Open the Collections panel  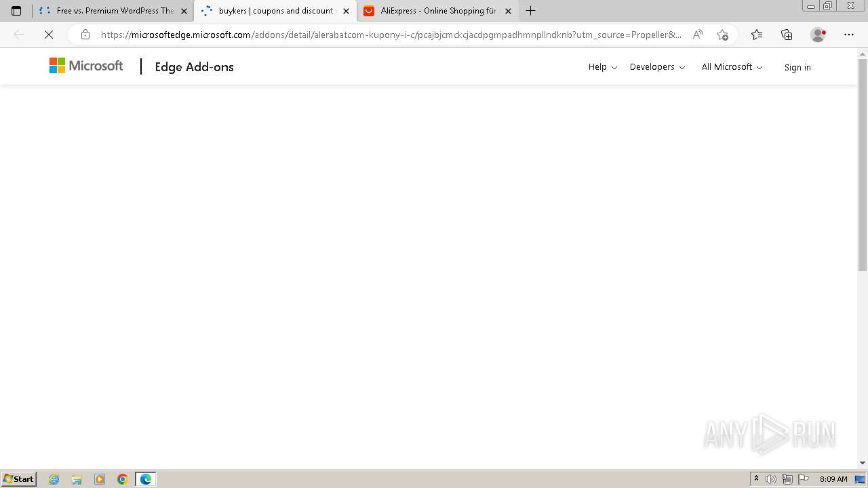(x=787, y=35)
